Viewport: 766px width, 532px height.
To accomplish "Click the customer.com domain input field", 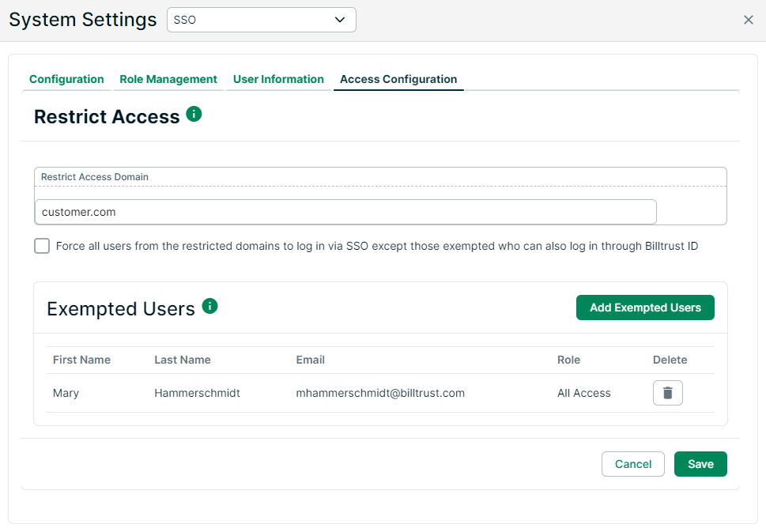I will [x=345, y=212].
